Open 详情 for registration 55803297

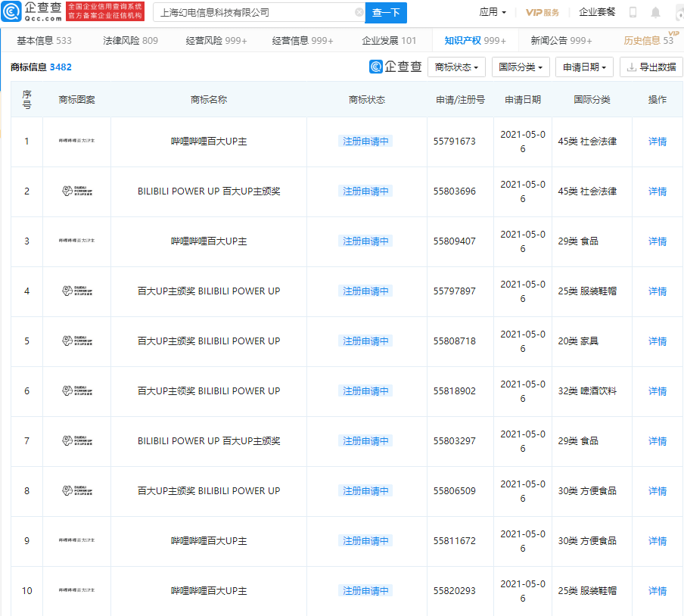(658, 441)
